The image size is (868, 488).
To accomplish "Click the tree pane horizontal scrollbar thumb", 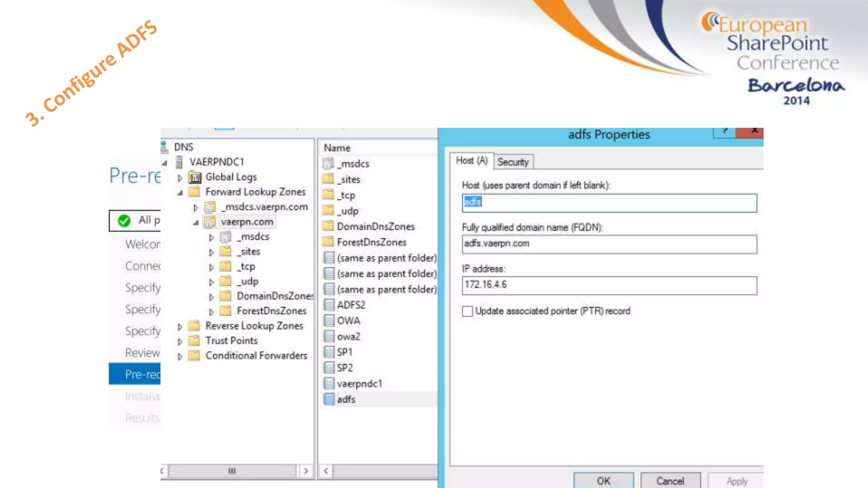I will (232, 471).
